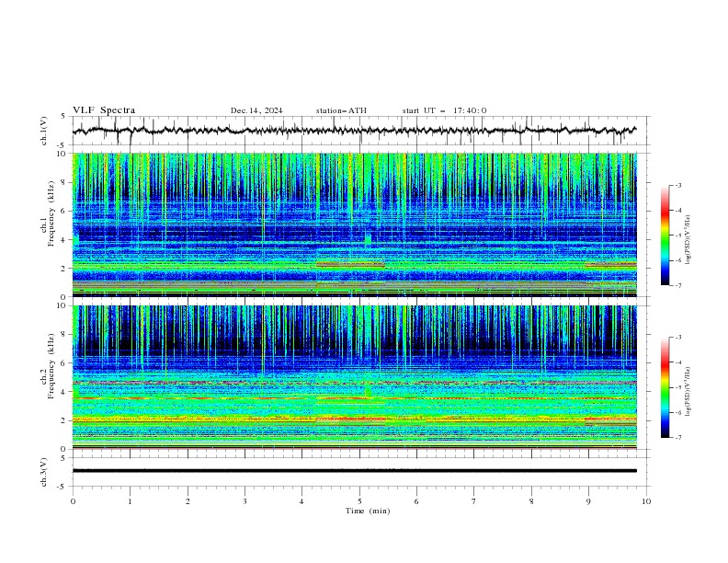
Task: Click inside the ch.1 spectrogram panel
Action: 355,224
